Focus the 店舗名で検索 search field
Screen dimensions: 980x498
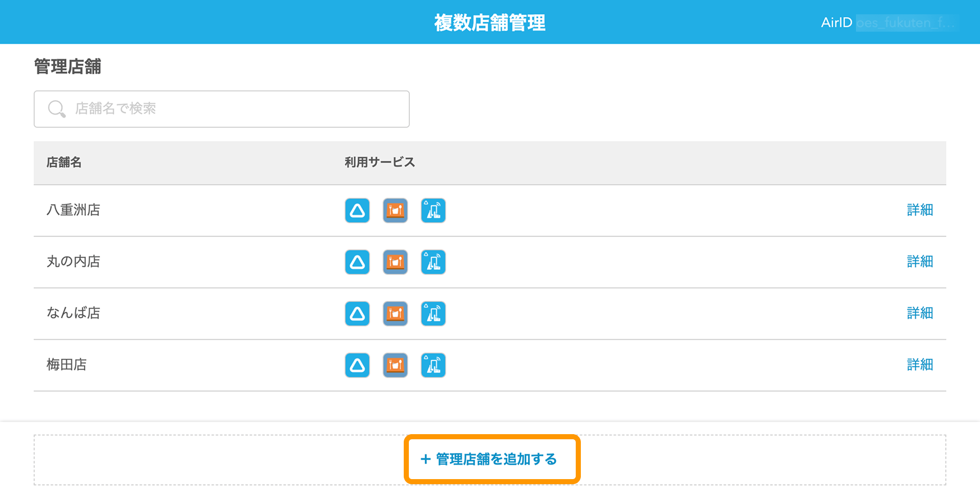point(222,109)
